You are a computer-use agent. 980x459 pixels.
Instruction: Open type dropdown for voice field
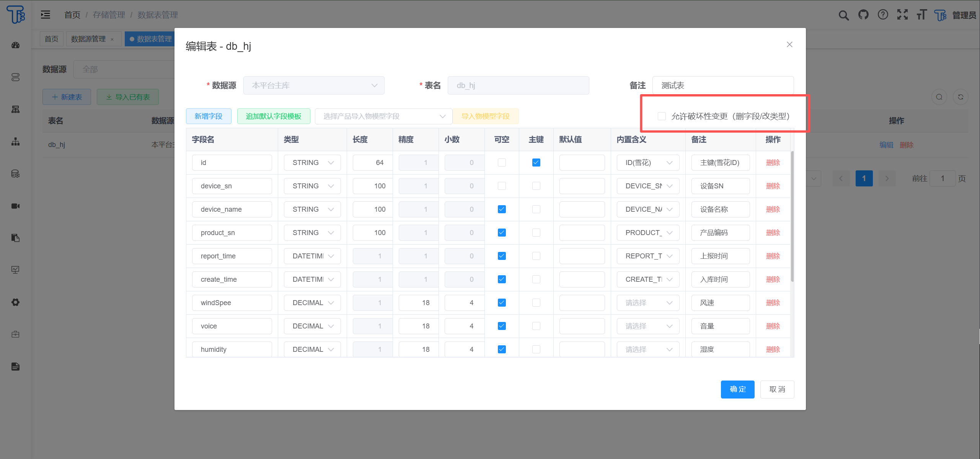[x=312, y=326]
